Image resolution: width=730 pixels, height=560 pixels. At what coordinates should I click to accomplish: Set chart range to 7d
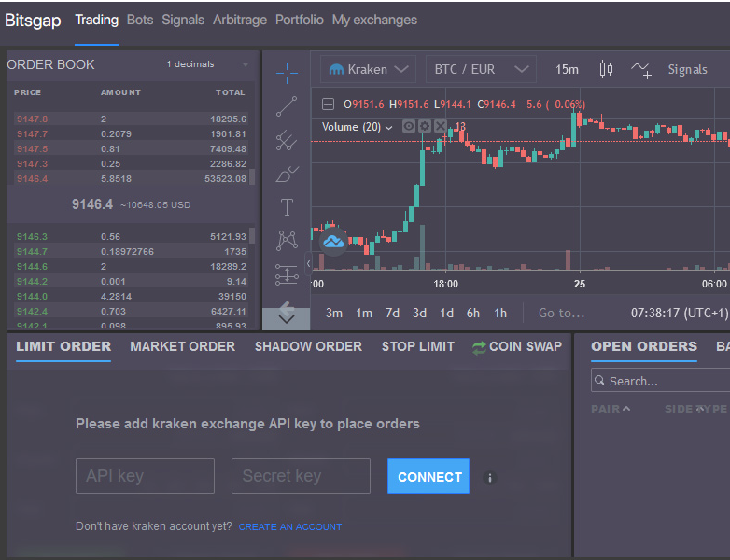pyautogui.click(x=392, y=314)
